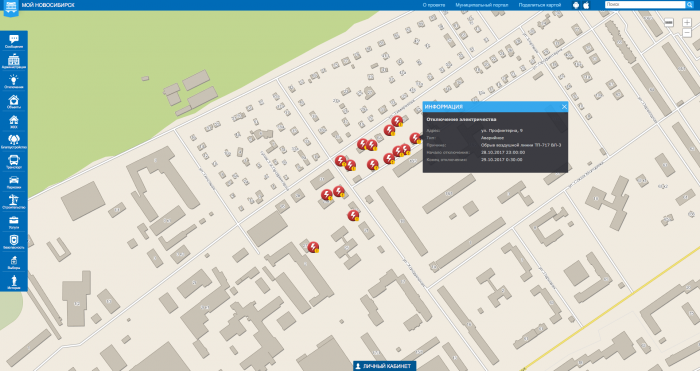
Task: Open the Отключения lightbulb section
Action: 14,81
